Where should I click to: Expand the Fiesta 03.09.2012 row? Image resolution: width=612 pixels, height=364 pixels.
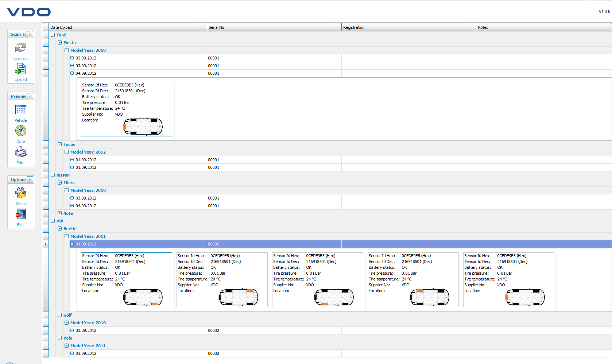72,66
